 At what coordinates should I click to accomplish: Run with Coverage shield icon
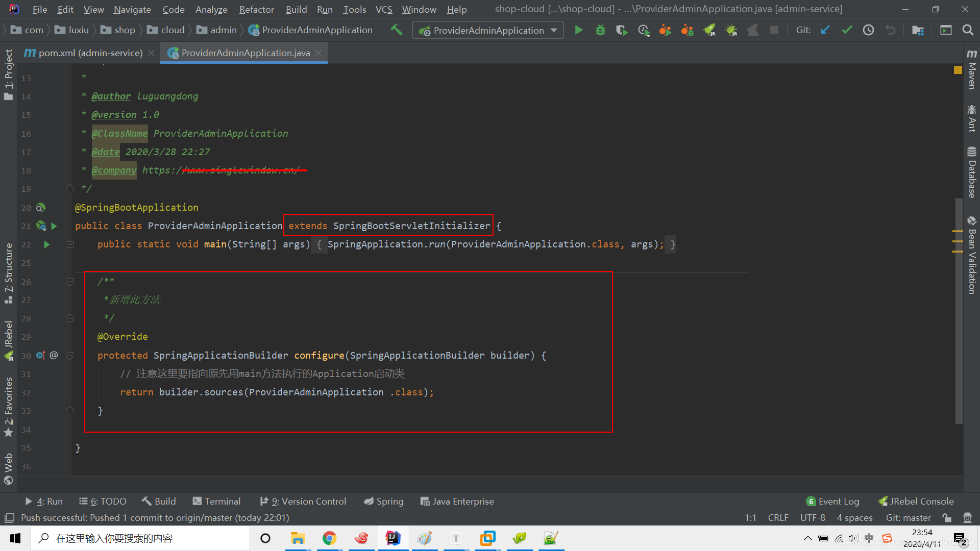click(x=622, y=30)
